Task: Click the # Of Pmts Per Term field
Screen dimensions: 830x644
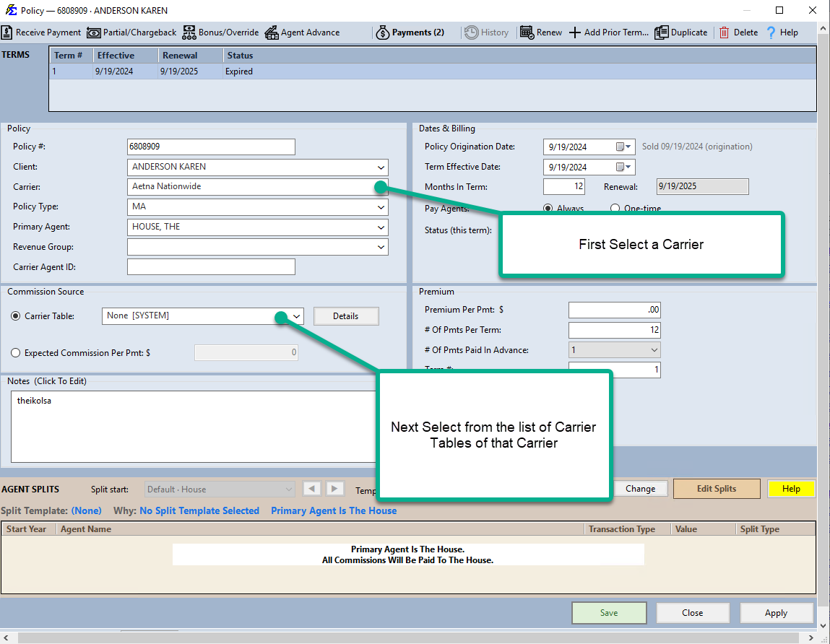Action: pyautogui.click(x=615, y=330)
